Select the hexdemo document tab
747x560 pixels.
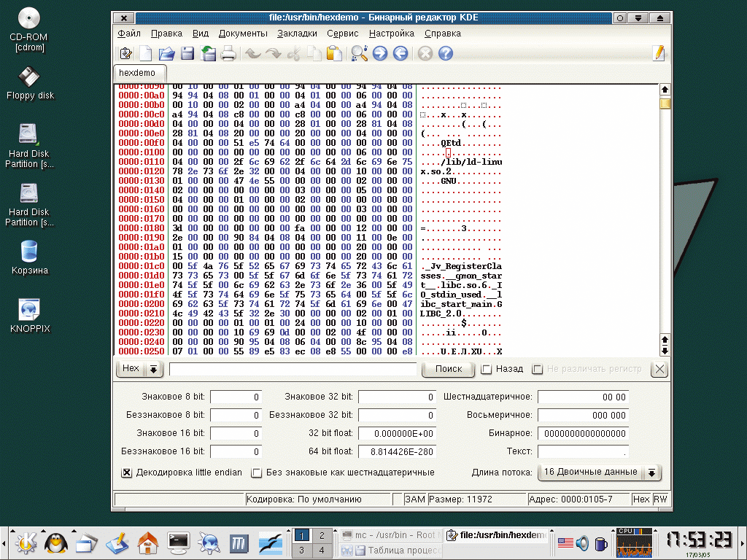(x=139, y=73)
